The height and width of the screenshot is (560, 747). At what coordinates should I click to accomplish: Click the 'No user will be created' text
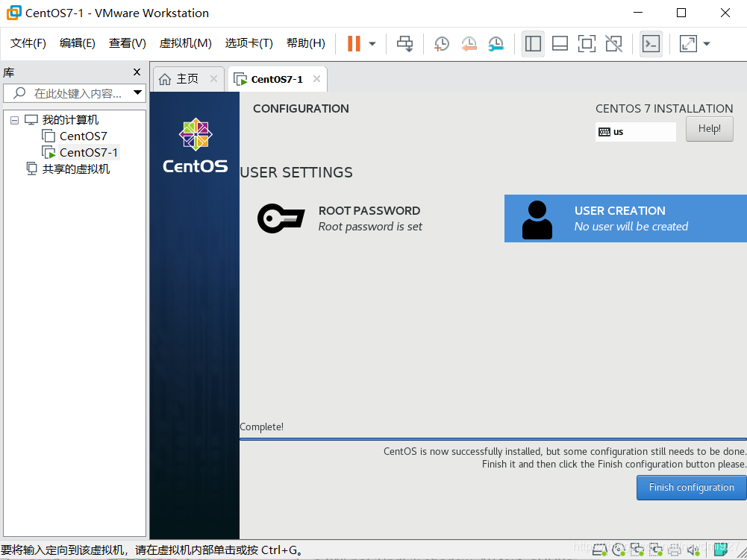[x=631, y=227]
